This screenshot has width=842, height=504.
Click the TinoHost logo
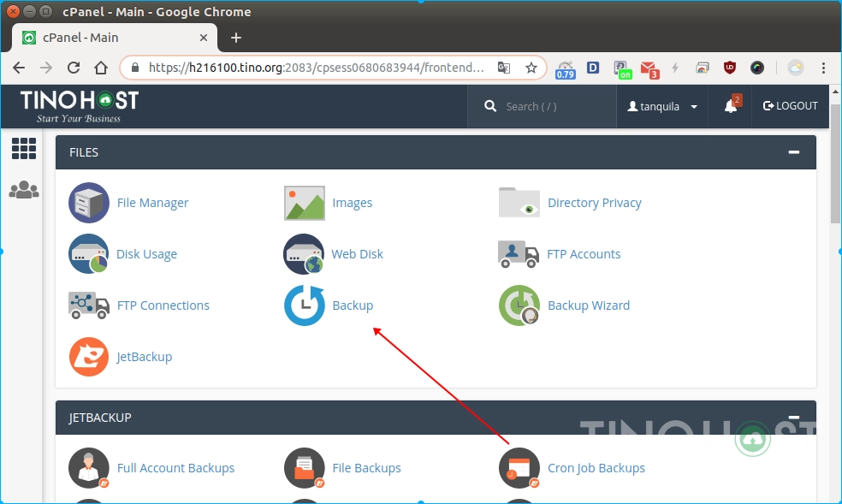pos(80,106)
